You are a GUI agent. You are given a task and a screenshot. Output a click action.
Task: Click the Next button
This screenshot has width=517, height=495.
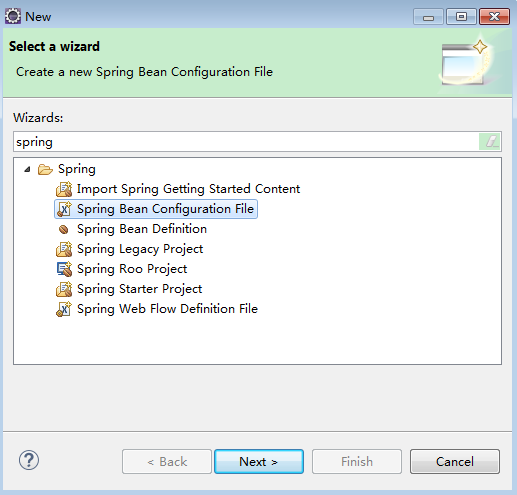[x=259, y=462]
